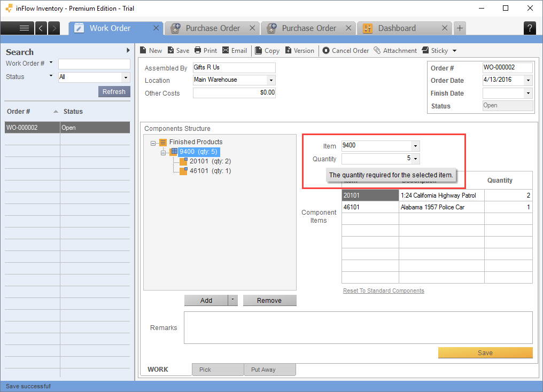Open Status search field selector arrow
The width and height of the screenshot is (543, 392).
pos(51,76)
